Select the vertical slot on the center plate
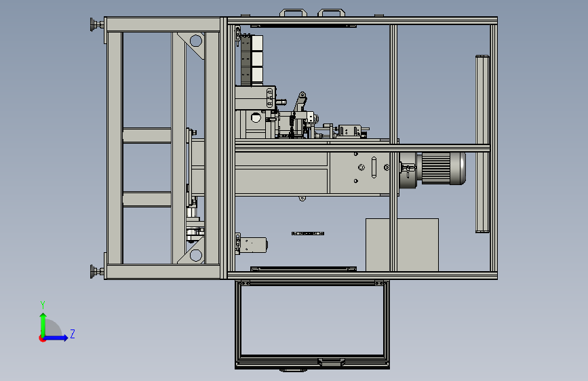 coord(374,167)
